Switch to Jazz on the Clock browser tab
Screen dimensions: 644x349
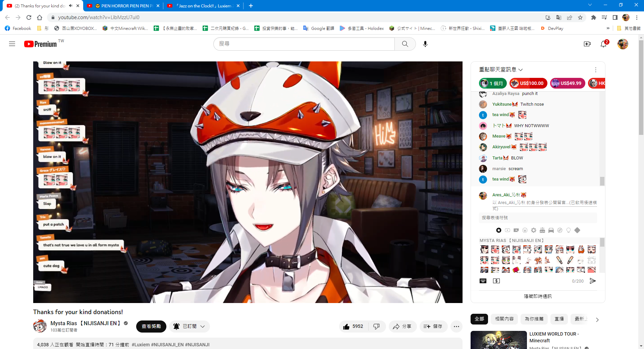pyautogui.click(x=204, y=6)
